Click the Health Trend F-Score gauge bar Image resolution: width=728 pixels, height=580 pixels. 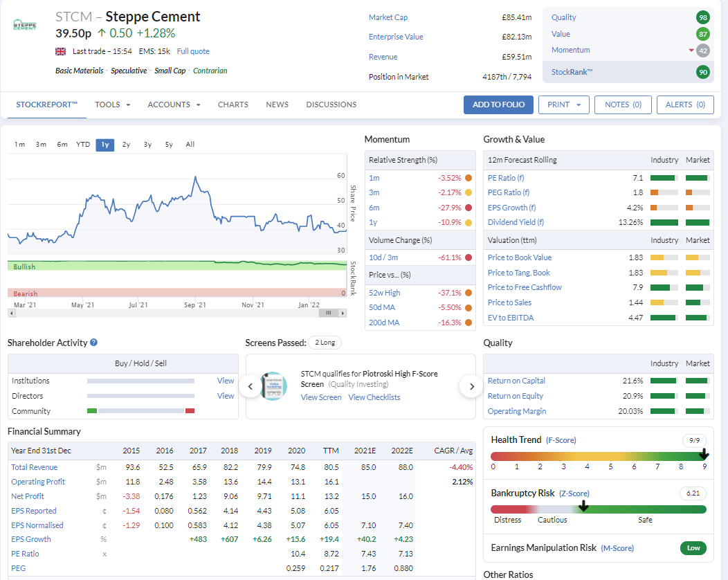(599, 457)
